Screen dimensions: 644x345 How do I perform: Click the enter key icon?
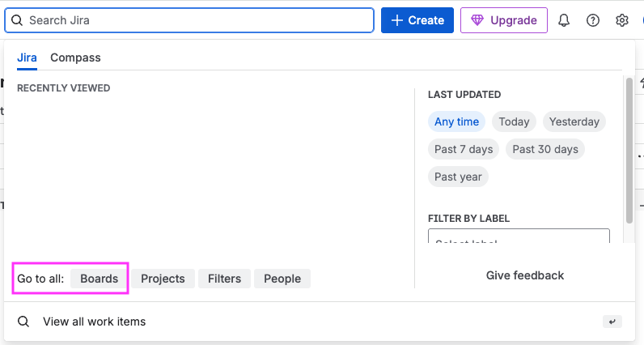pyautogui.click(x=612, y=322)
